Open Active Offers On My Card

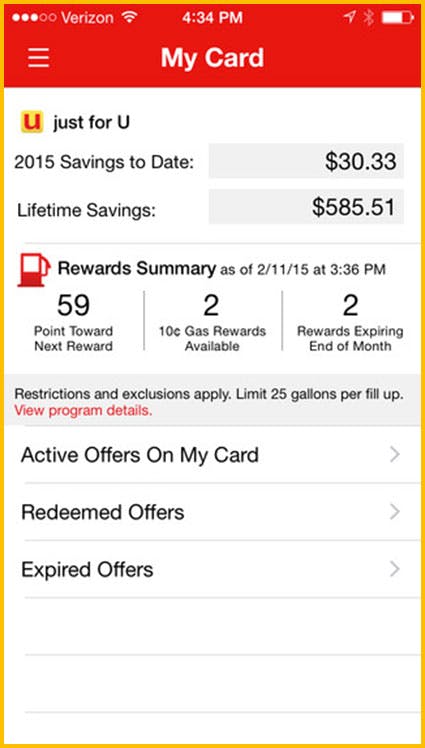(x=212, y=455)
